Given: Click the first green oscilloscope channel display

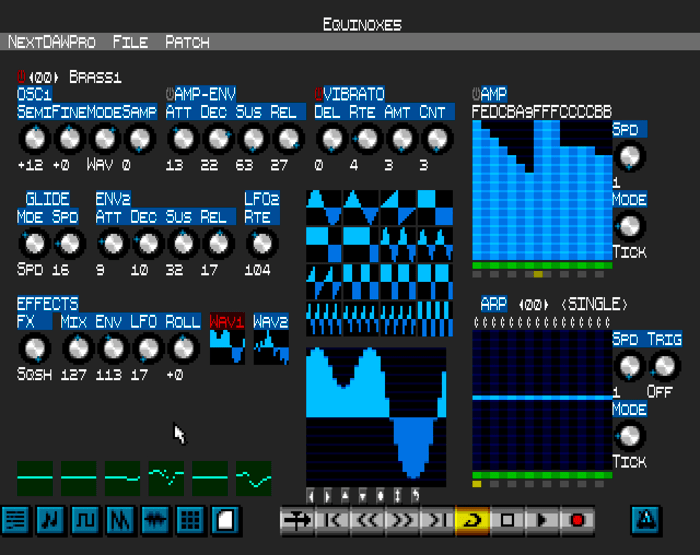Looking at the screenshot, I should click(x=35, y=478).
